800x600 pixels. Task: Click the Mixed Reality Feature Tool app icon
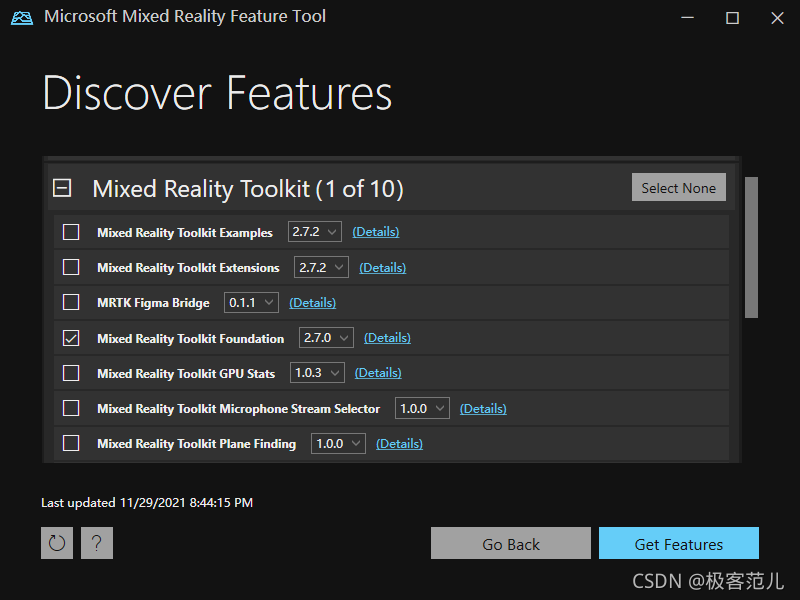point(22,17)
